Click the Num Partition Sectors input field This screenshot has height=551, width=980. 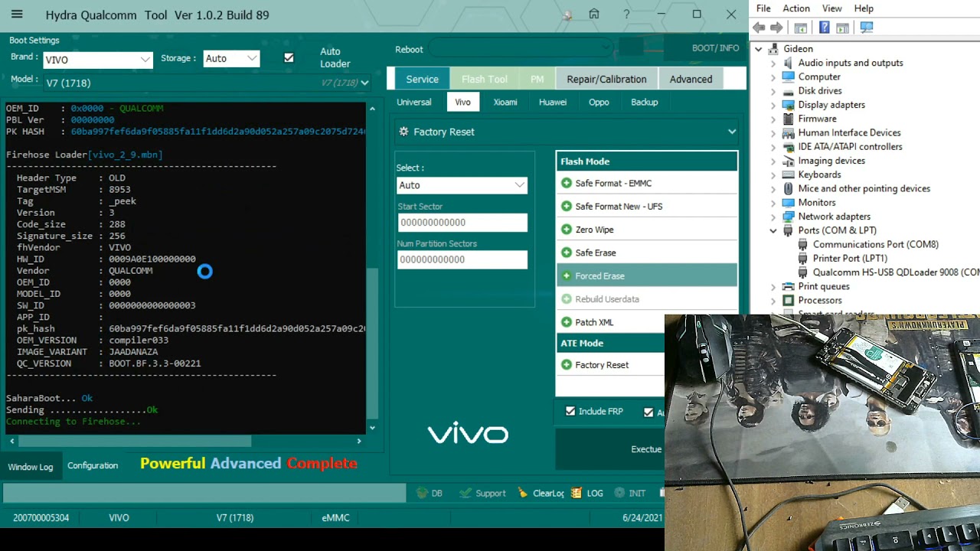(x=462, y=259)
